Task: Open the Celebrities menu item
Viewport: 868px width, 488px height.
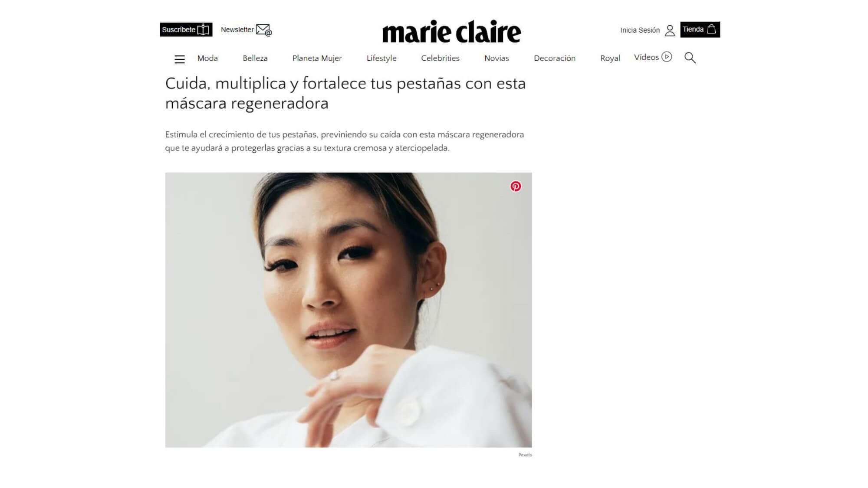Action: [440, 58]
